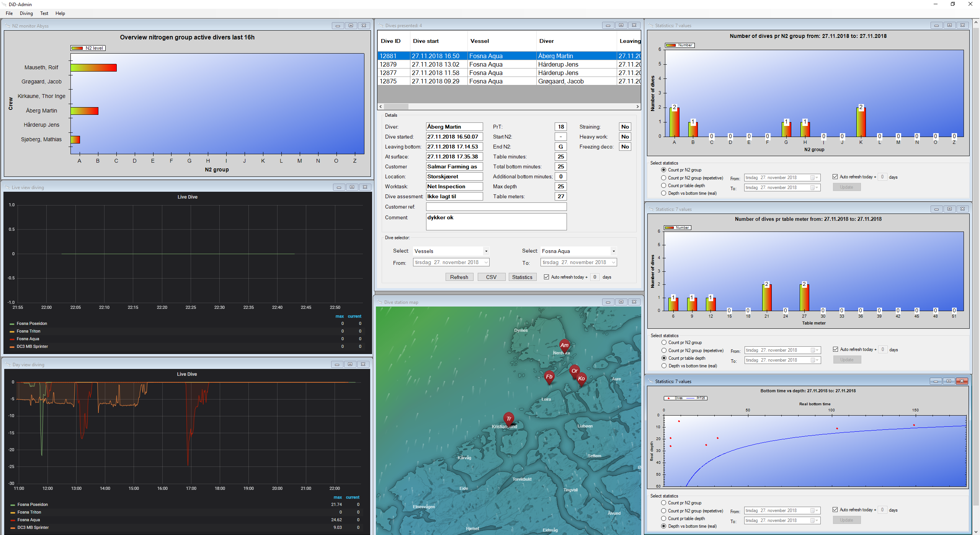
Task: Click the Ko dive station marker
Action: (x=581, y=378)
